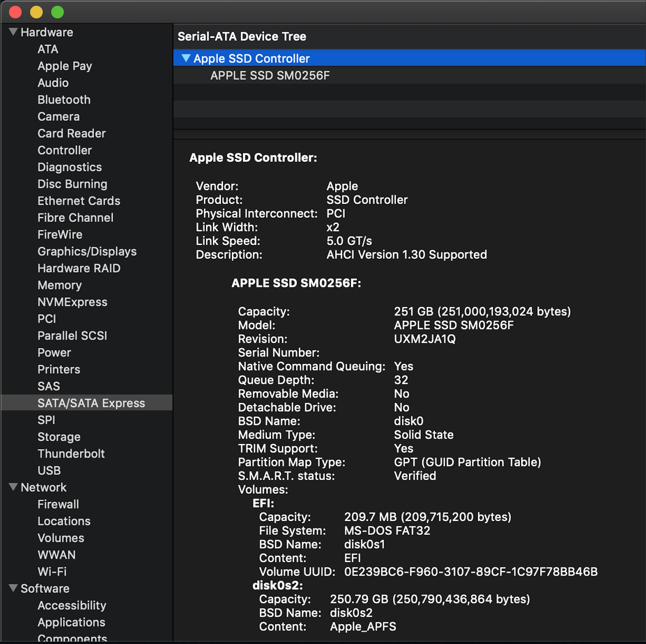Open the Power sidebar item
646x644 pixels.
coord(54,352)
